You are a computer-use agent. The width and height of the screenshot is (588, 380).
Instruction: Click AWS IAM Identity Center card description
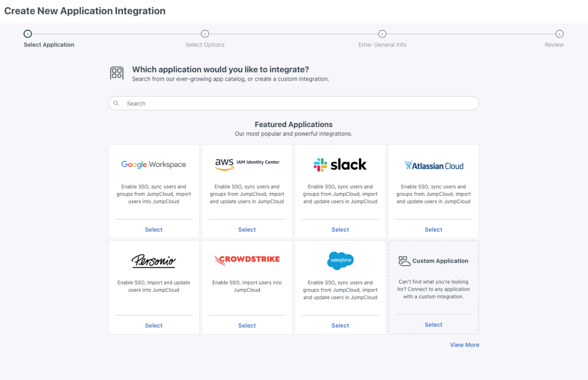click(247, 194)
